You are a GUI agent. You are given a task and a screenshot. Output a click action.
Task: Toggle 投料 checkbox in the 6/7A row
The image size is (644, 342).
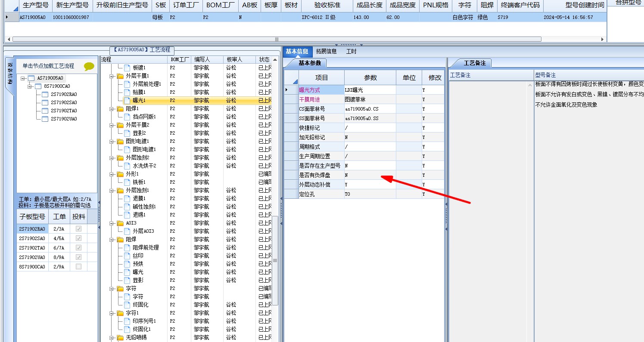[78, 248]
